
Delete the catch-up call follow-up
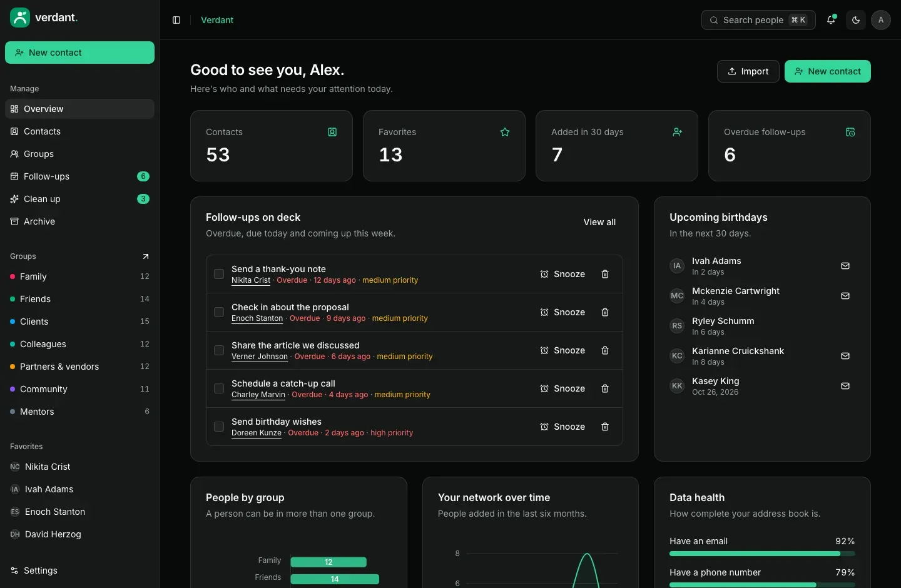click(605, 388)
